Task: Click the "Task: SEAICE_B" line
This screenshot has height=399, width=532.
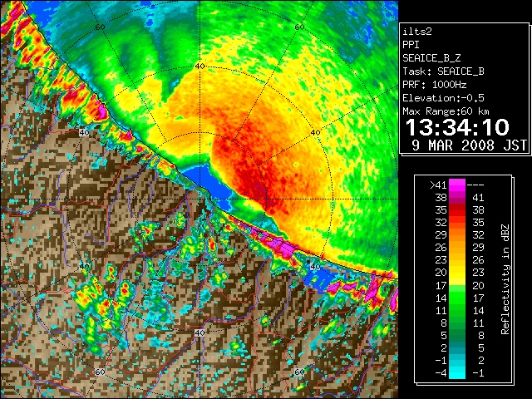Action: click(x=443, y=71)
